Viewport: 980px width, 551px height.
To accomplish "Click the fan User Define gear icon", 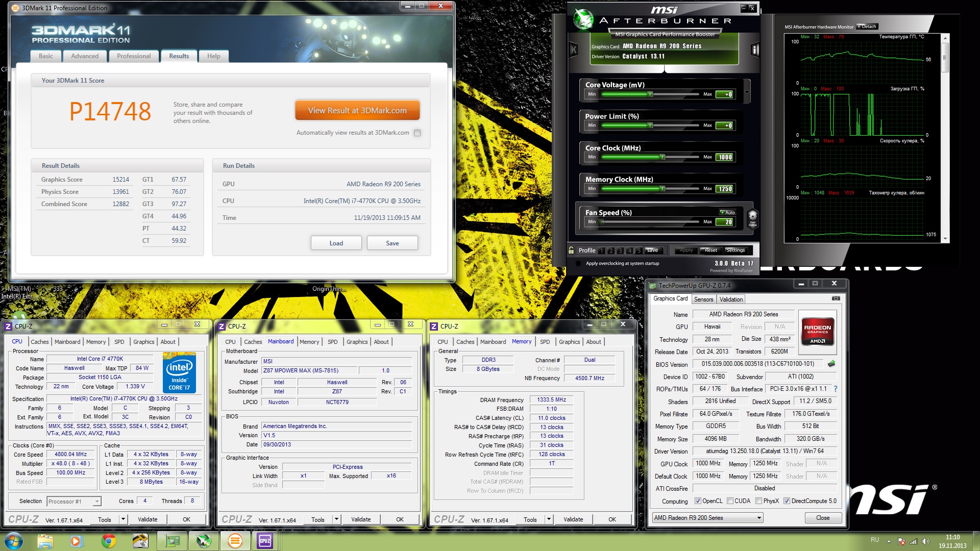I will (752, 217).
